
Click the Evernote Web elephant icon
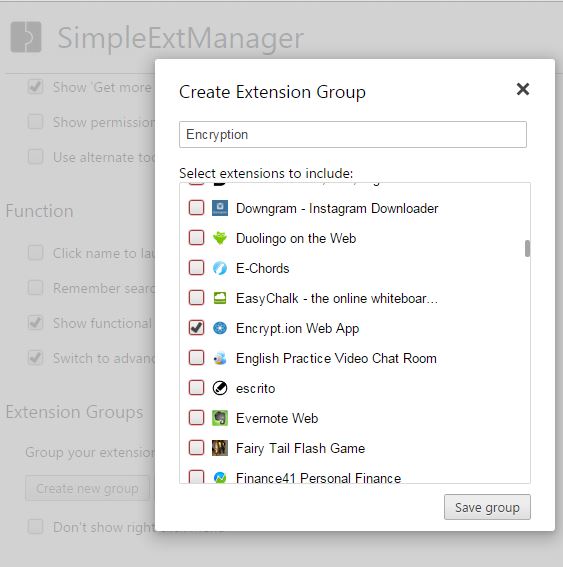(220, 418)
